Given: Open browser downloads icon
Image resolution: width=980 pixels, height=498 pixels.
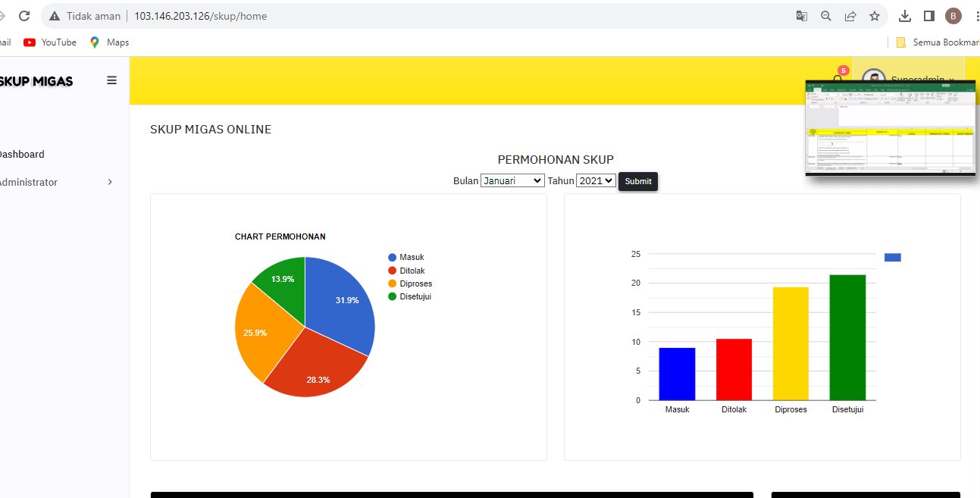Looking at the screenshot, I should click(904, 16).
